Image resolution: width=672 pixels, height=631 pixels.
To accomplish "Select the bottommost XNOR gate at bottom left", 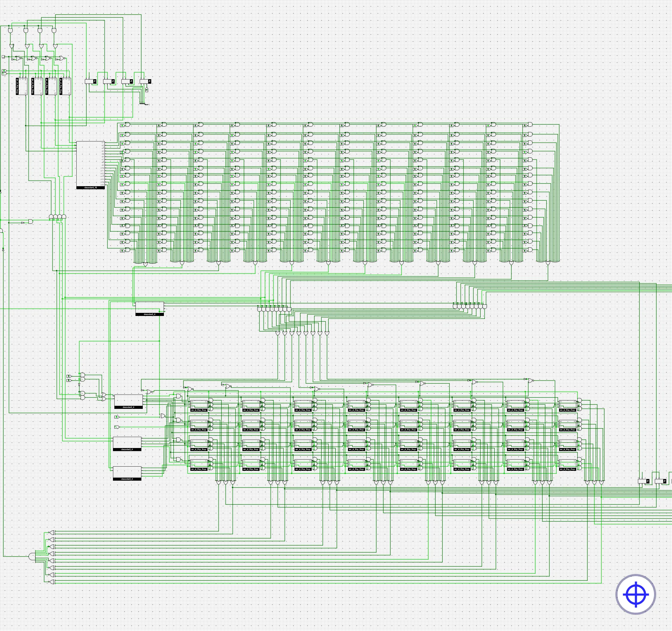I will coord(52,582).
